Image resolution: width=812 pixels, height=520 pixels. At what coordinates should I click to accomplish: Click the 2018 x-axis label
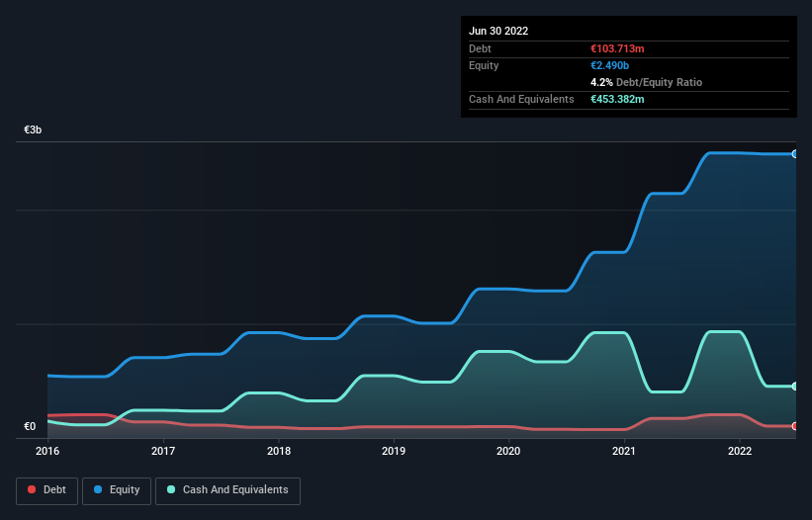[279, 451]
